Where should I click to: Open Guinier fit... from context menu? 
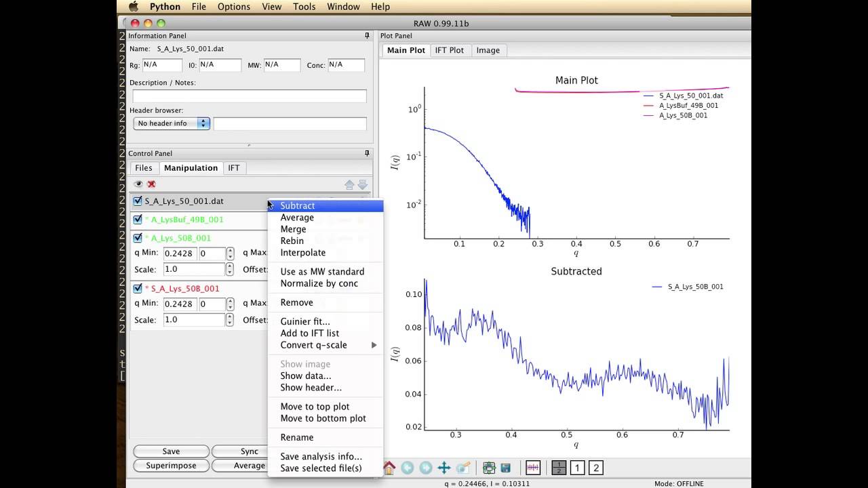pyautogui.click(x=325, y=321)
